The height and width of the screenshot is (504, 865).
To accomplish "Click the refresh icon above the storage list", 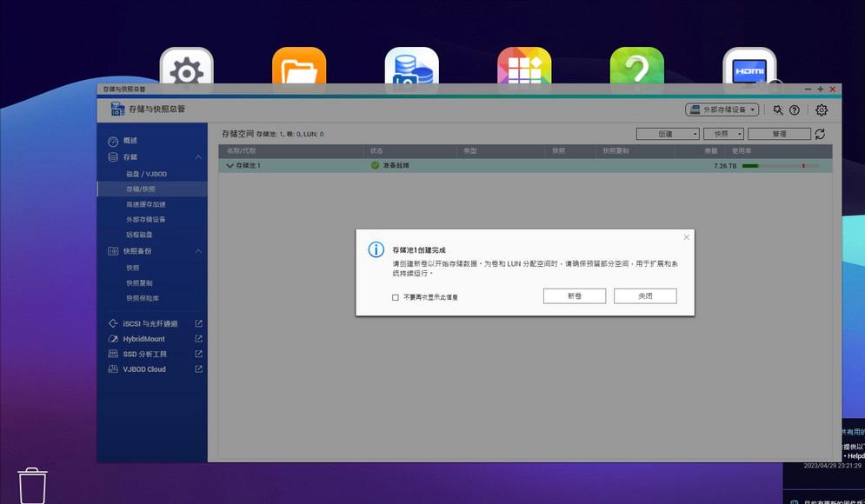I will [x=818, y=134].
